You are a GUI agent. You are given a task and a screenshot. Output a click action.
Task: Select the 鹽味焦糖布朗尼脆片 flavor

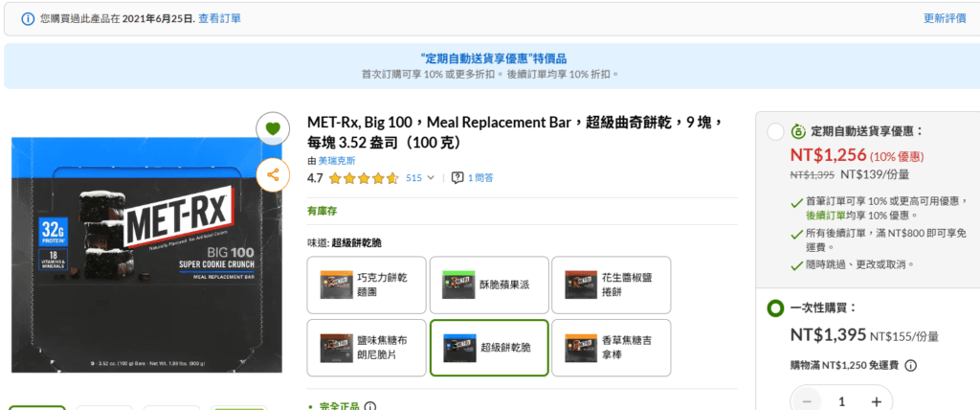[x=367, y=348]
